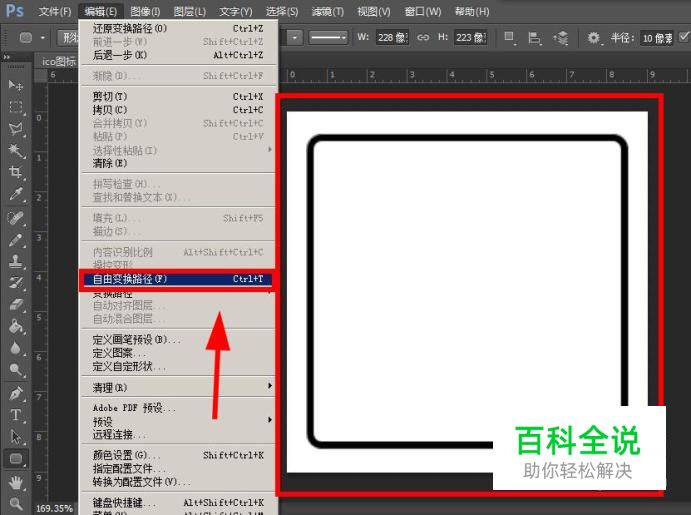Choose 后退一步(K) menu item

(x=178, y=55)
